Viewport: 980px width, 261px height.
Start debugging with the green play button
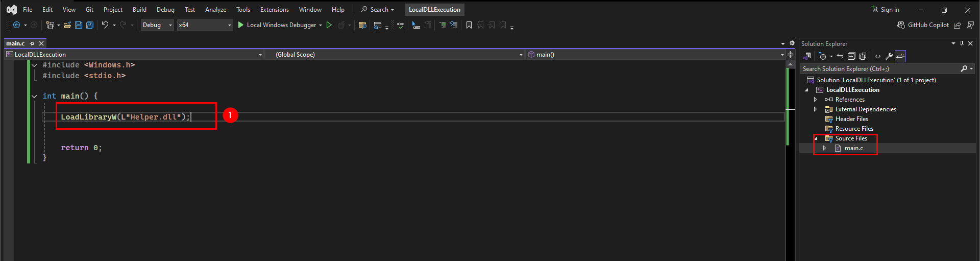click(241, 25)
